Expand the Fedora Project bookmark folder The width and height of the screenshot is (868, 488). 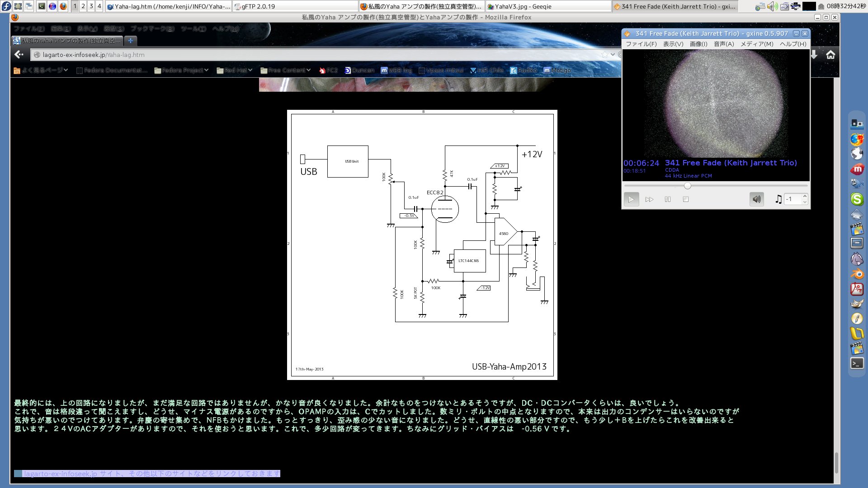coord(181,70)
